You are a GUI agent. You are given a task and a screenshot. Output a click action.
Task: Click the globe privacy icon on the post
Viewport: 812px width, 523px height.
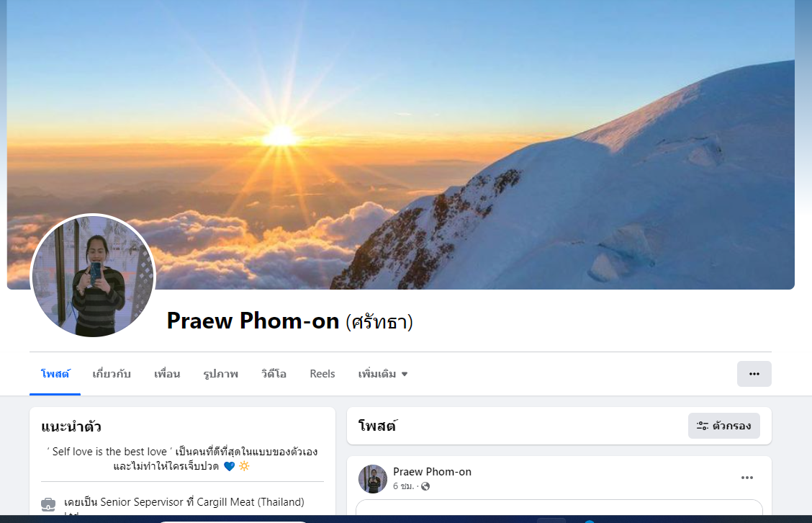[425, 486]
